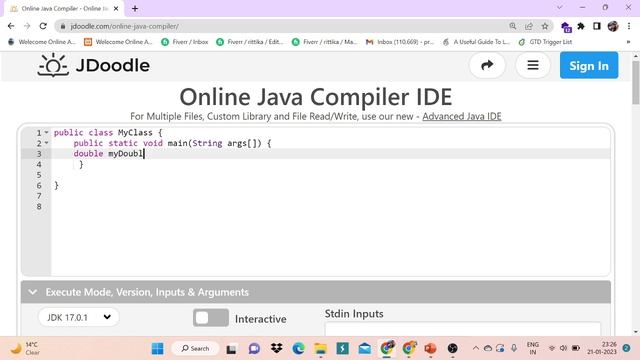The height and width of the screenshot is (360, 640).
Task: Open the GTD Trigger List bookmark
Action: point(546,42)
